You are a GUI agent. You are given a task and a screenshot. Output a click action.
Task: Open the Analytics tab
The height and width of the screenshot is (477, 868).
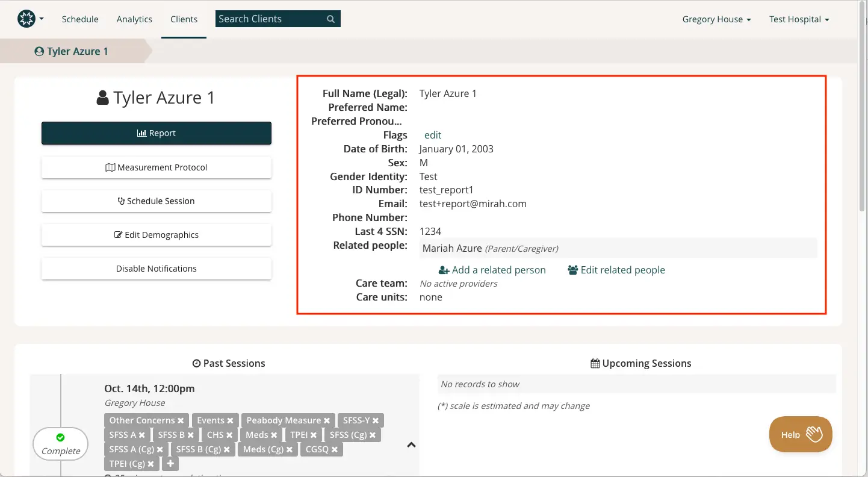click(134, 19)
